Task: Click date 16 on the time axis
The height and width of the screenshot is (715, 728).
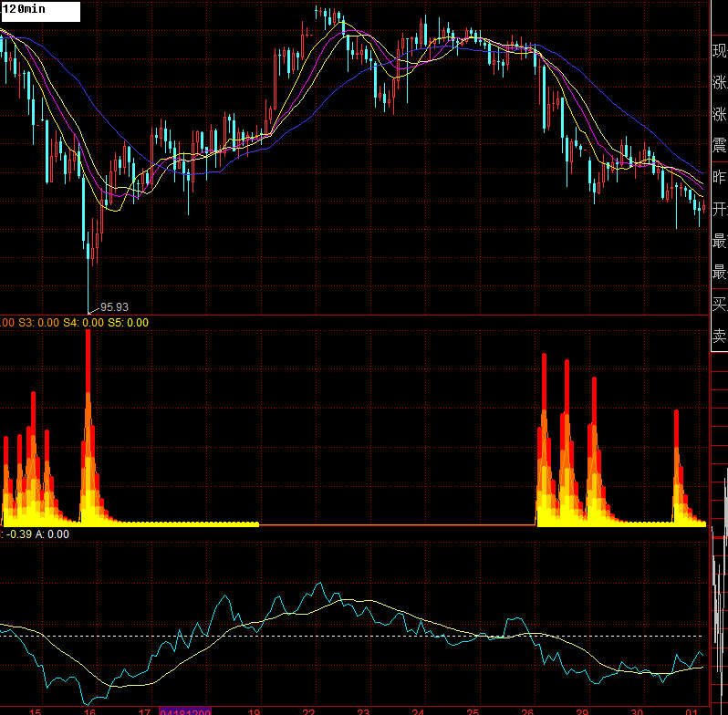Action: click(89, 710)
